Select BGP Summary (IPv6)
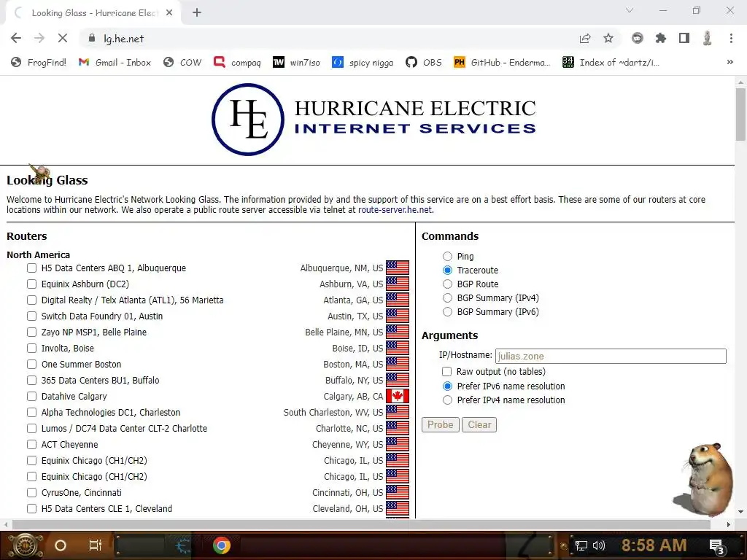 (x=447, y=312)
